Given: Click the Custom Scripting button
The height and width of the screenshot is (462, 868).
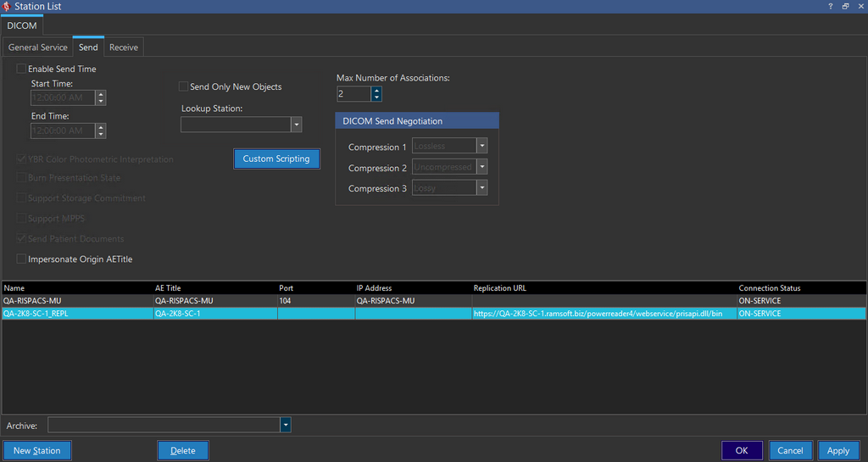Looking at the screenshot, I should coord(276,159).
